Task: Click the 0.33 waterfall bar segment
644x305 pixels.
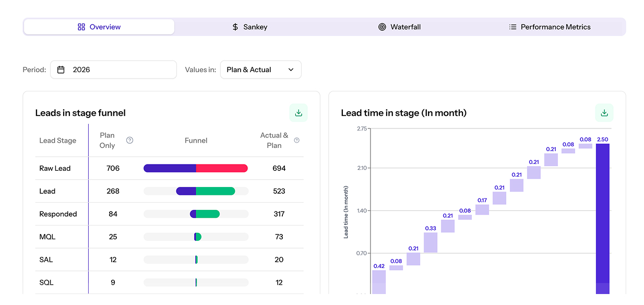Action: pos(431,242)
